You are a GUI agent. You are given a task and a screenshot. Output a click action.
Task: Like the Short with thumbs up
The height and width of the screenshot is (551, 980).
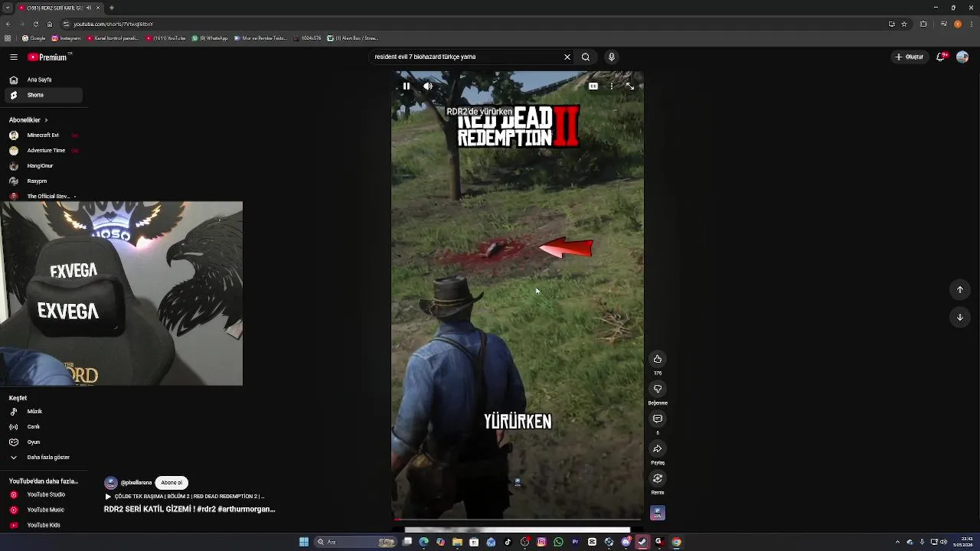pos(658,359)
